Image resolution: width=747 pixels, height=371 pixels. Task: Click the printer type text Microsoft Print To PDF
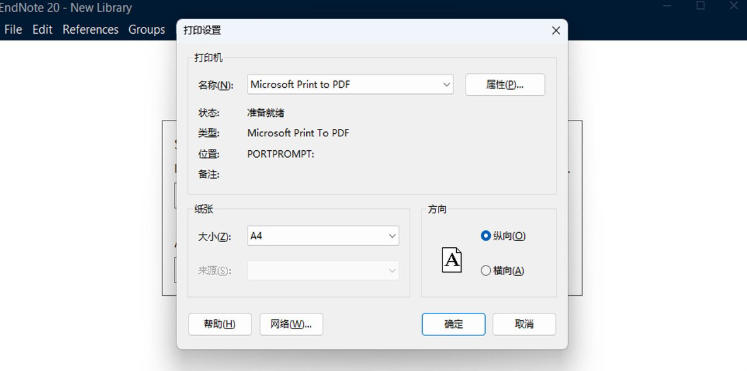(x=298, y=133)
